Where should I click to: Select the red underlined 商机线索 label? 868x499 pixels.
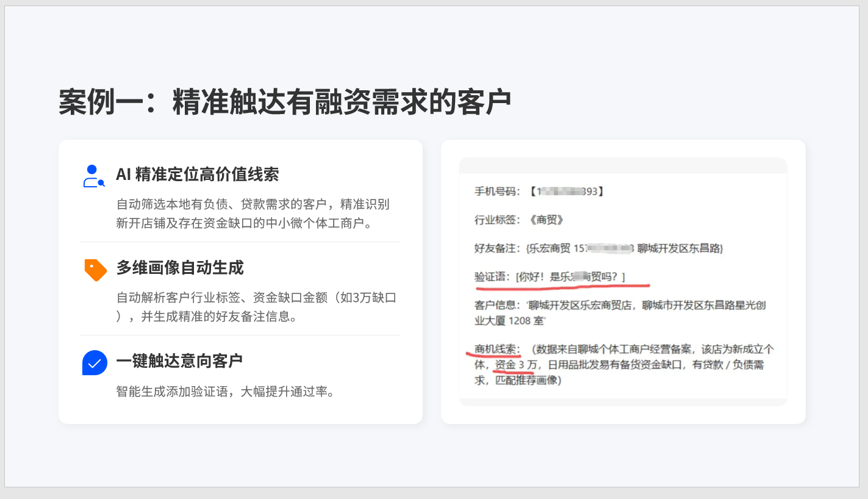(497, 350)
